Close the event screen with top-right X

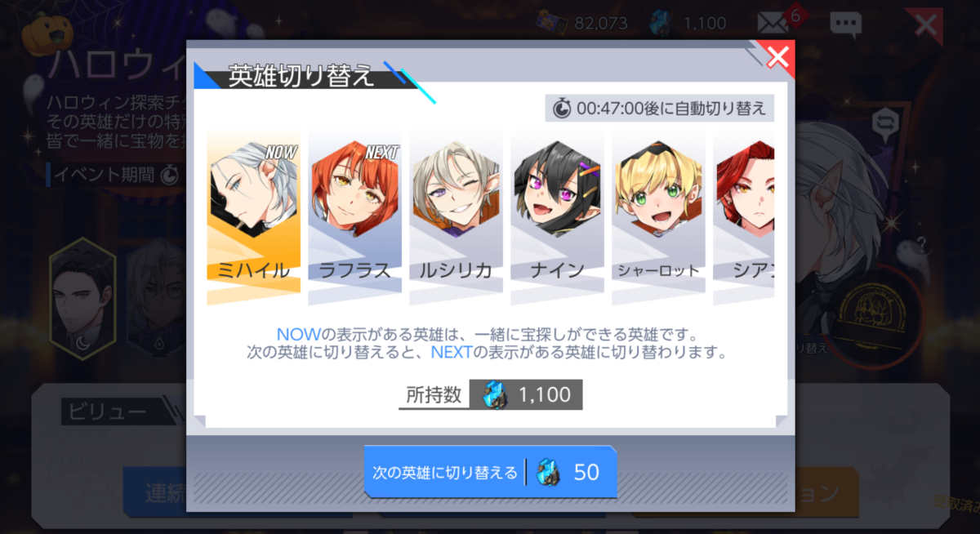pyautogui.click(x=925, y=24)
